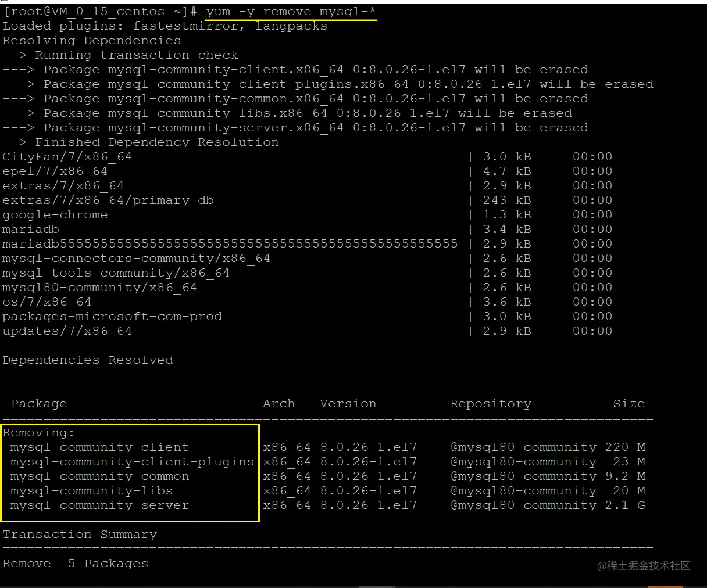Click 'mysql-tools-community/x86_64' row
The image size is (707, 588).
click(308, 273)
